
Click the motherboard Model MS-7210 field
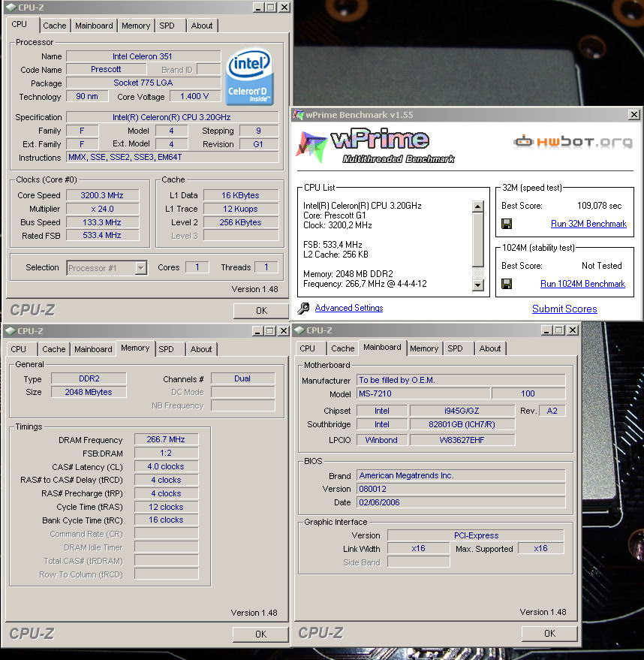[423, 393]
